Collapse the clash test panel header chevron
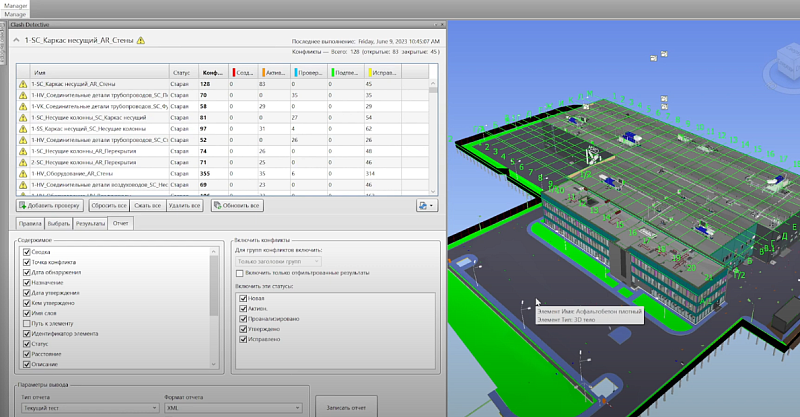This screenshot has height=417, width=800. point(17,40)
